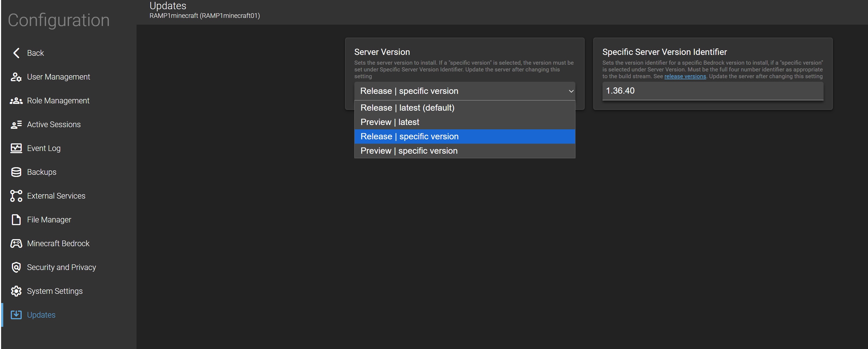Click the System Settings gear icon
The image size is (868, 349).
point(16,291)
